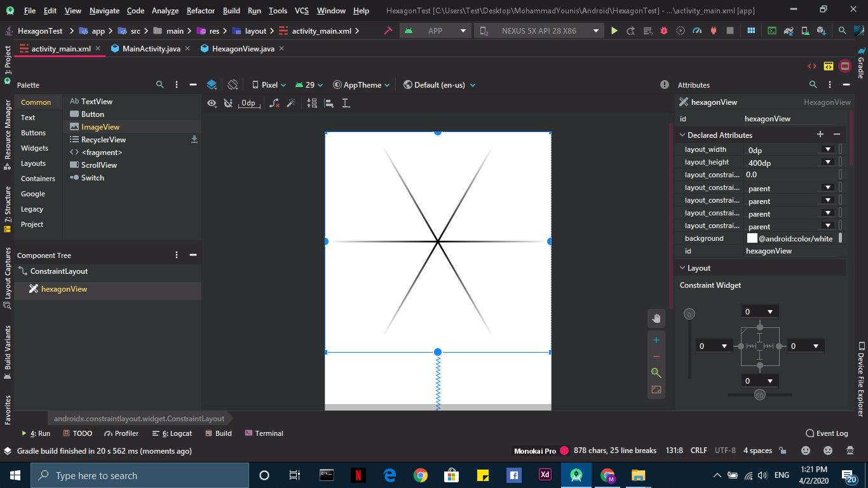868x488 pixels.
Task: Open the design surface layers selector
Action: point(212,85)
